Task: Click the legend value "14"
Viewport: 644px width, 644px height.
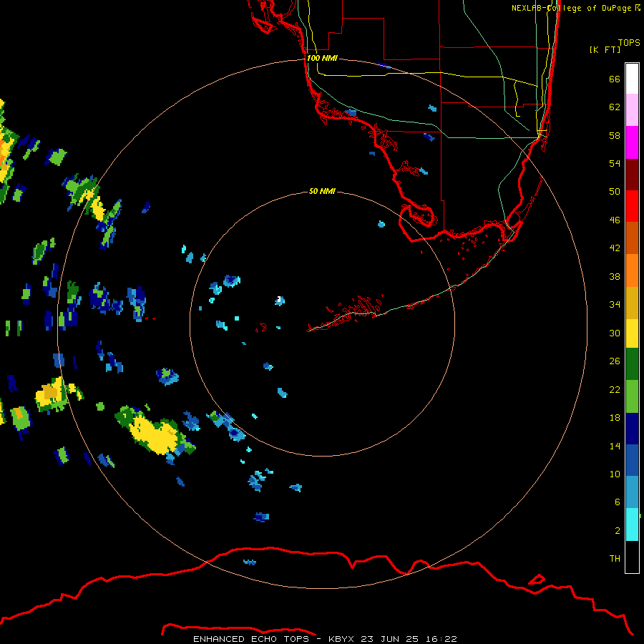Action: click(x=615, y=446)
